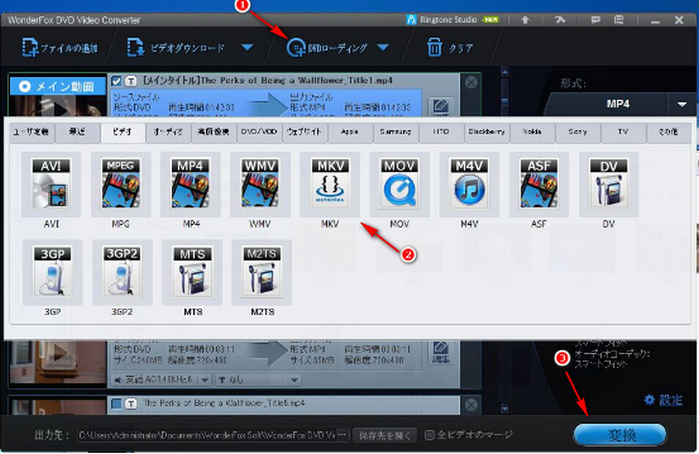Image resolution: width=699 pixels, height=454 pixels.
Task: Open settings via the gear icon link
Action: click(663, 400)
